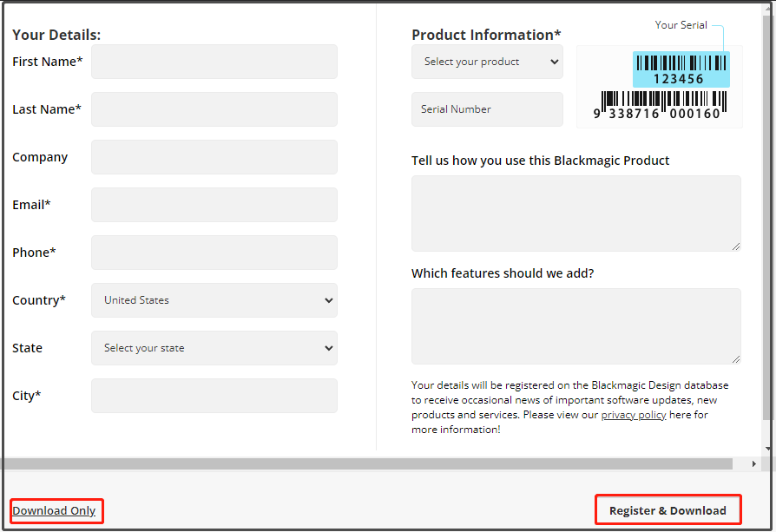Focus the product usage text area
776x532 pixels.
tap(575, 213)
